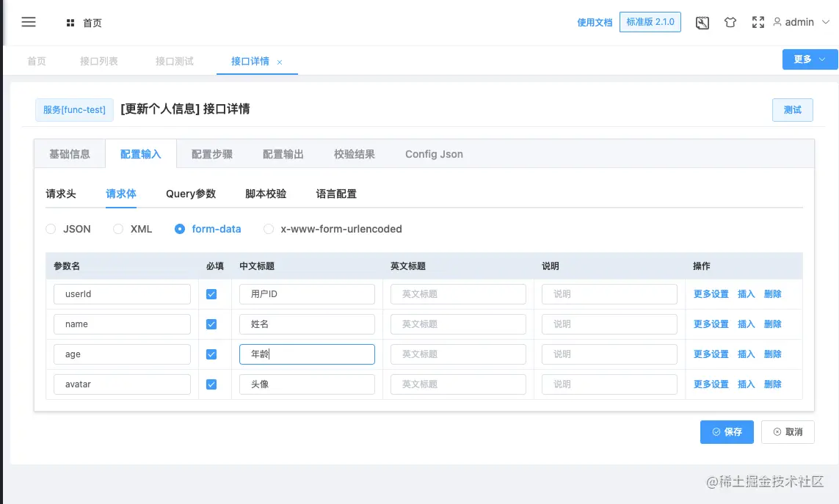839x504 pixels.
Task: Open the 使用文档 link
Action: (x=595, y=23)
